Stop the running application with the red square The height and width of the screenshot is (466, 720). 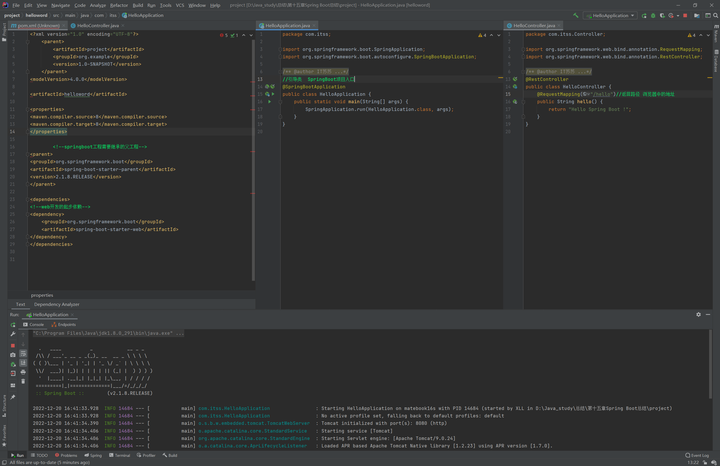(x=13, y=345)
